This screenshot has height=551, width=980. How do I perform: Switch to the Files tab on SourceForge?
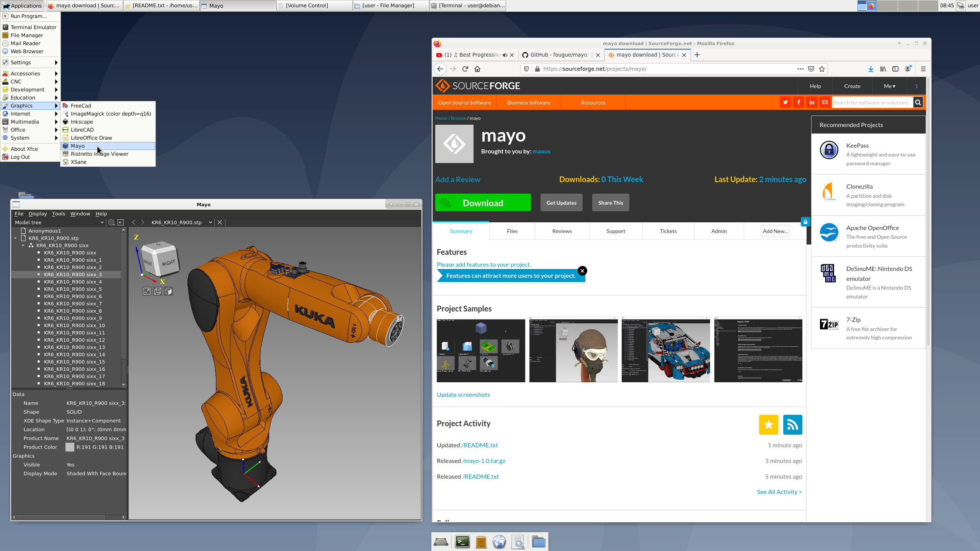point(512,231)
